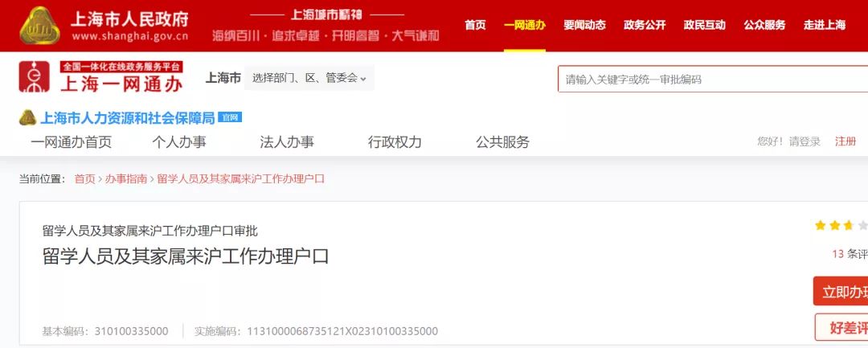Image resolution: width=868 pixels, height=348 pixels.
Task: Open the 行政权力 tab
Action: click(395, 142)
